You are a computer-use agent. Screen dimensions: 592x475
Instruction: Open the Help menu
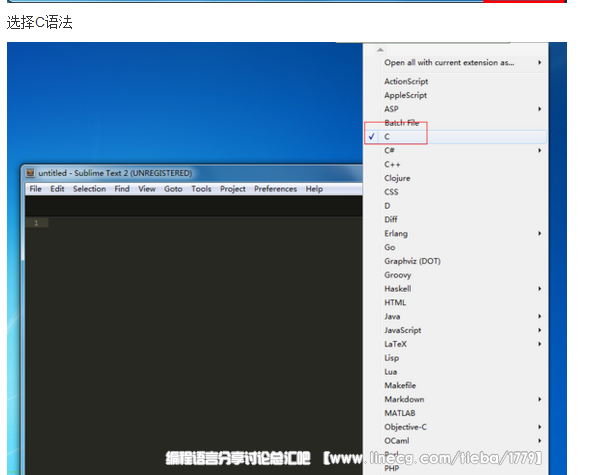(314, 189)
